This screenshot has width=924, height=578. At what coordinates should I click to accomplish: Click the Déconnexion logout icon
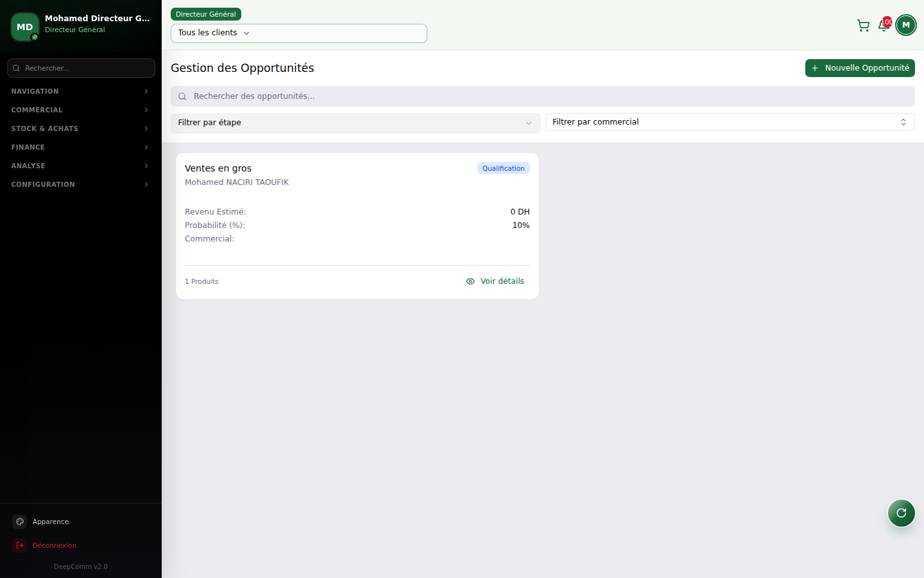click(x=20, y=545)
